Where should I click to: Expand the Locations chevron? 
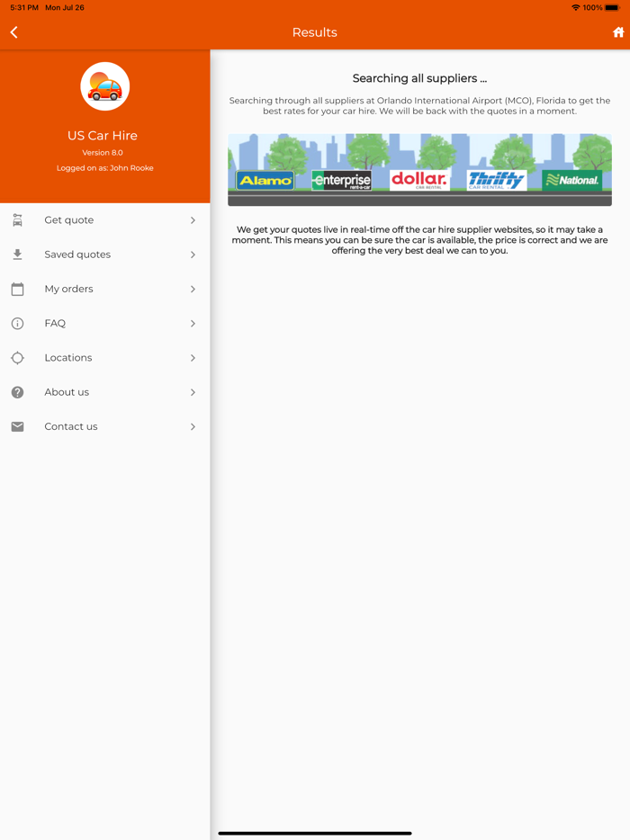tap(193, 358)
